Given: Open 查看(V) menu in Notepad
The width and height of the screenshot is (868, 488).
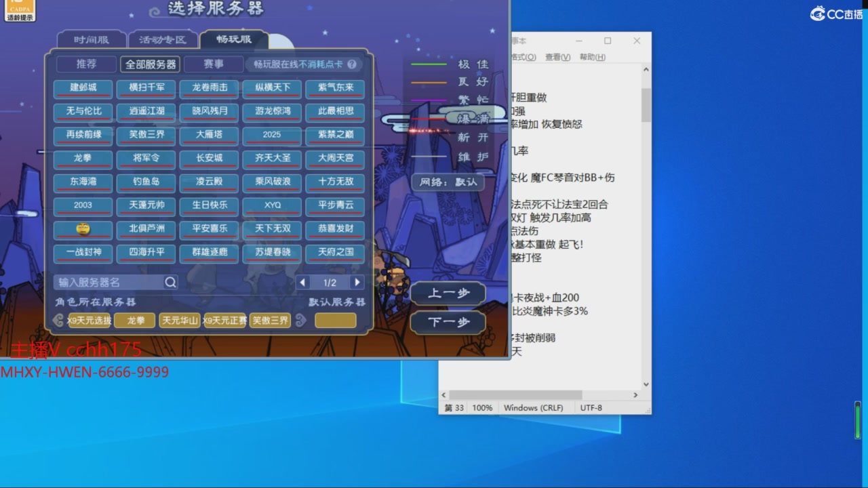Looking at the screenshot, I should click(x=557, y=57).
